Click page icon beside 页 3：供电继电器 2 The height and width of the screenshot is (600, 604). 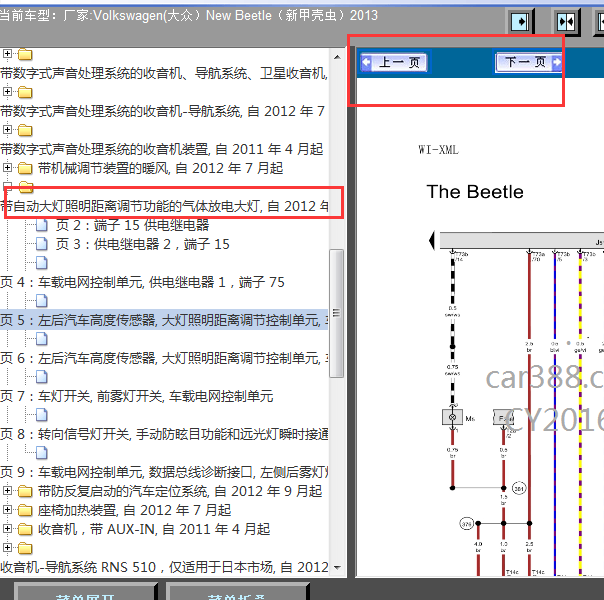pos(42,243)
